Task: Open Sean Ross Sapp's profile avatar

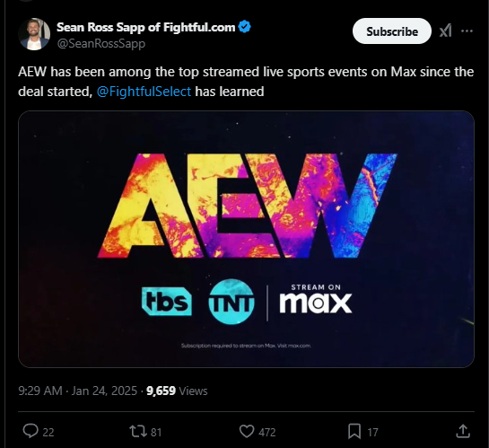Action: click(x=34, y=34)
